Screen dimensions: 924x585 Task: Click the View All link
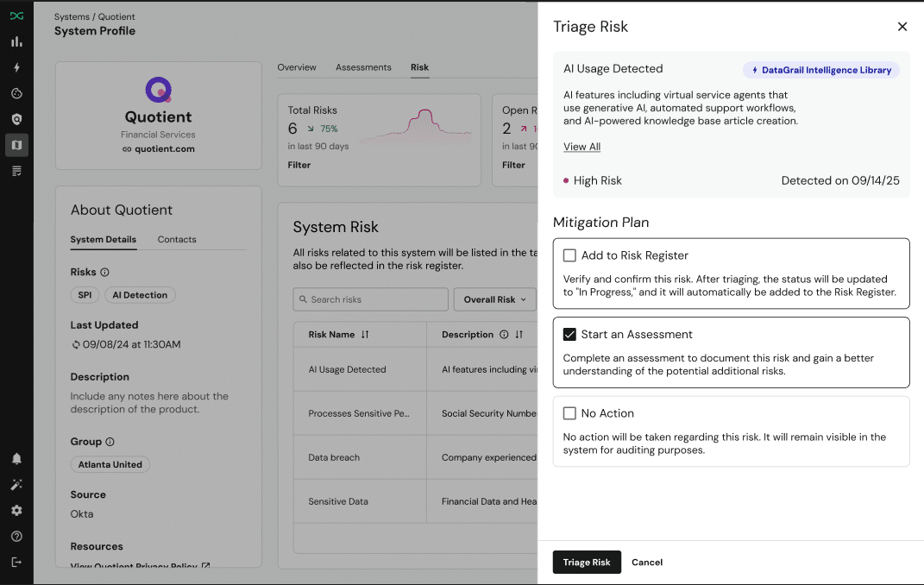pyautogui.click(x=581, y=147)
